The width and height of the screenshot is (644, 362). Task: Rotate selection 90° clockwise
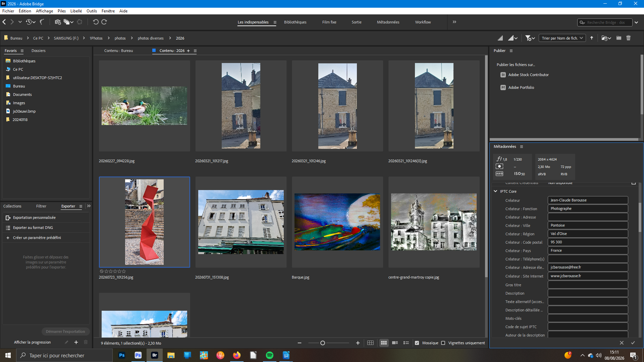[104, 22]
